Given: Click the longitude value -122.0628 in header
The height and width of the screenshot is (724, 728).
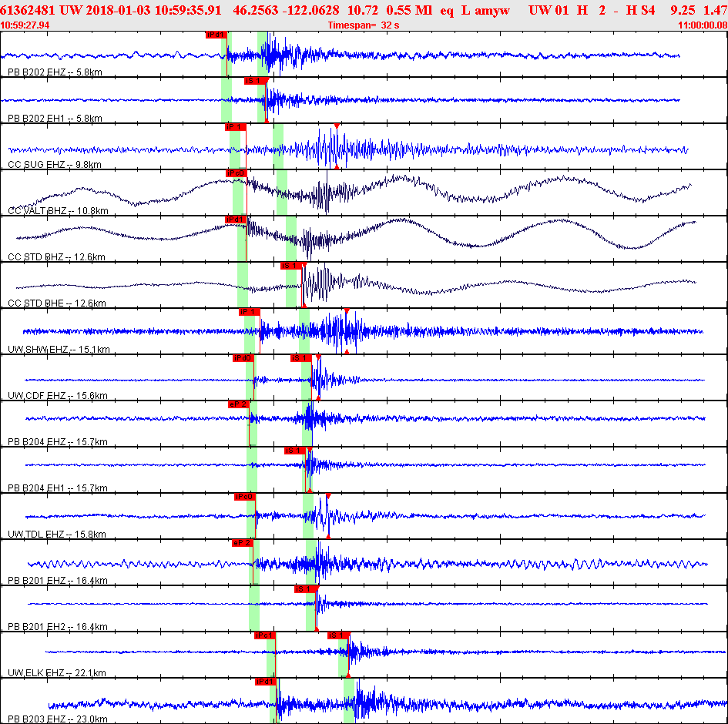Looking at the screenshot, I should pos(313,10).
